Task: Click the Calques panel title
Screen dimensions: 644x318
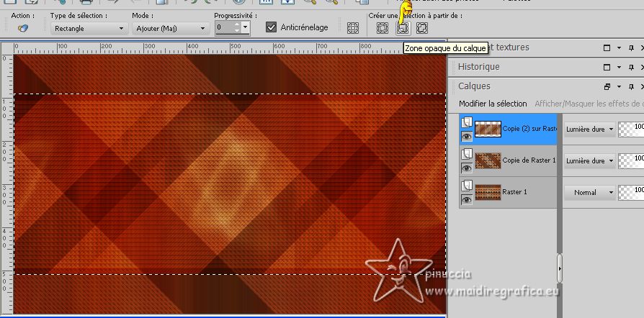Action: pos(474,86)
